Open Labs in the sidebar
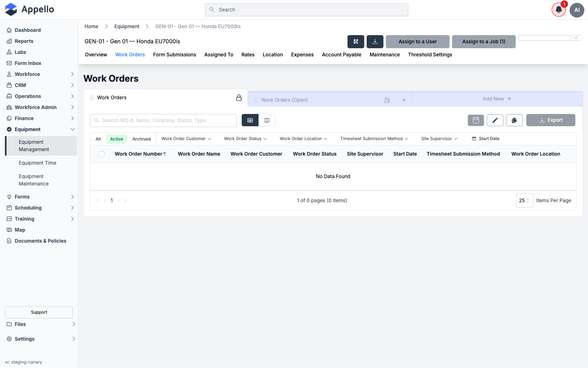 point(20,52)
